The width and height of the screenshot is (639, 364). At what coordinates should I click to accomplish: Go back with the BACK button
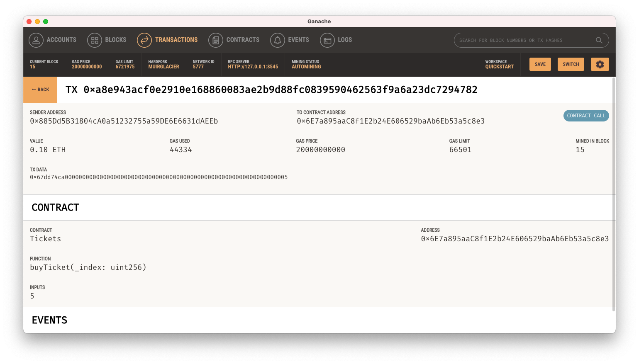pyautogui.click(x=40, y=90)
